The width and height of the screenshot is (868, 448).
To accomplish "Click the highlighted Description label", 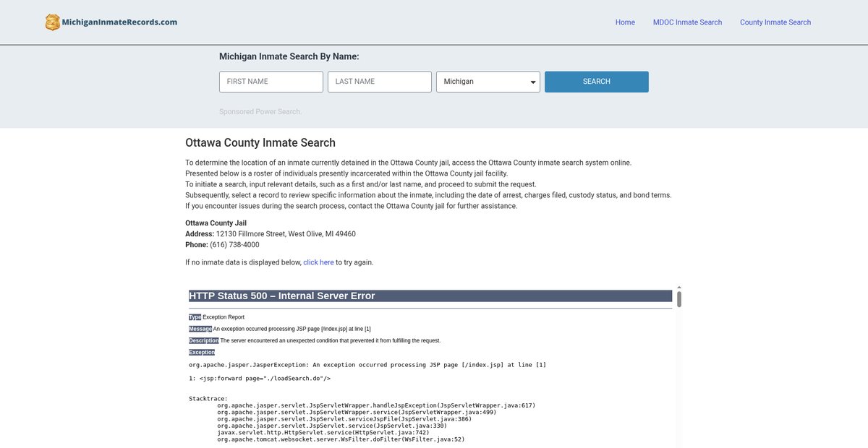I will pyautogui.click(x=204, y=340).
